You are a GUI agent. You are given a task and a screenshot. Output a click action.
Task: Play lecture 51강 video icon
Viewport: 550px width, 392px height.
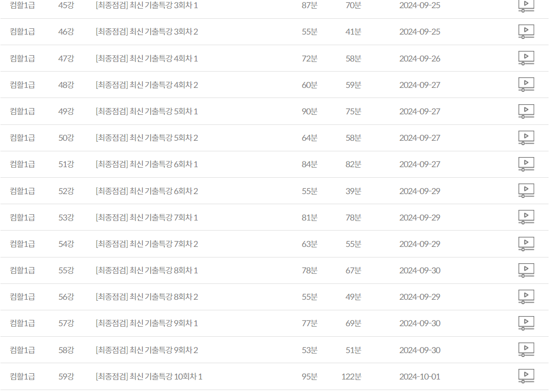click(x=526, y=164)
